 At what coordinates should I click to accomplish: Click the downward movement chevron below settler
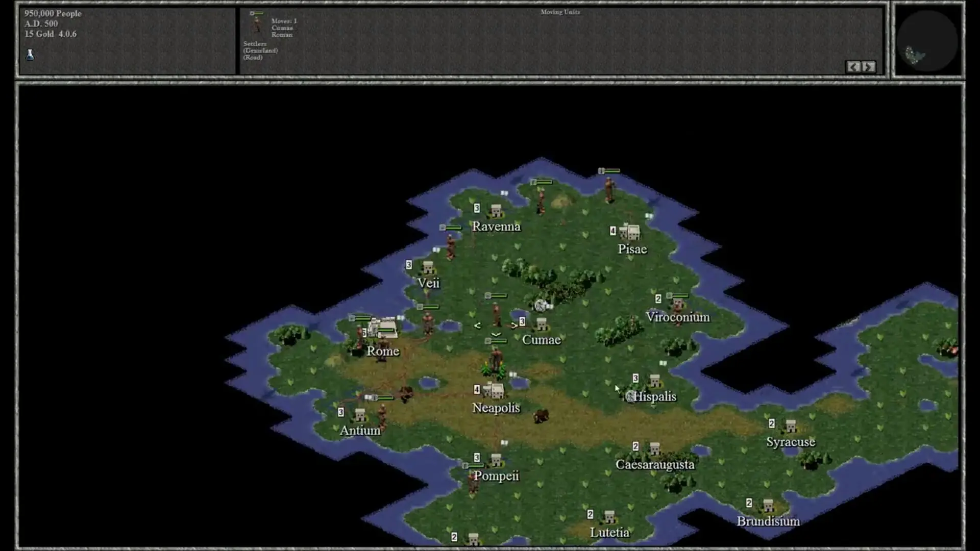tap(496, 335)
